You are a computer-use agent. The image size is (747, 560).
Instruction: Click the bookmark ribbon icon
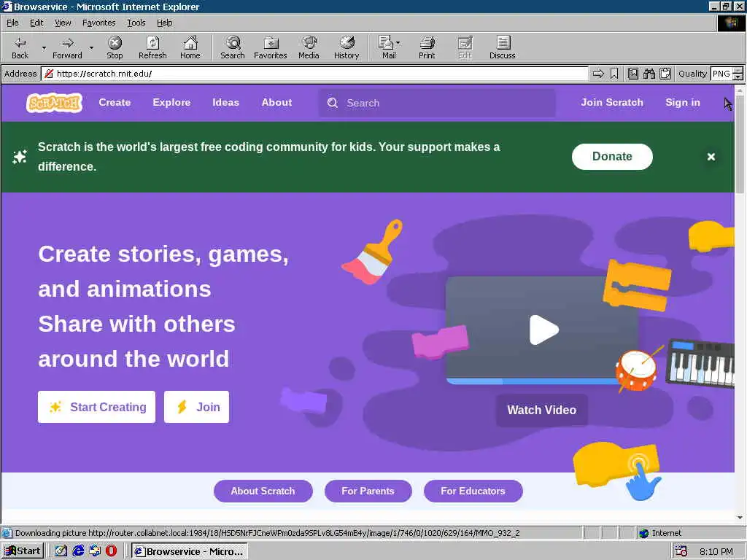(x=614, y=74)
